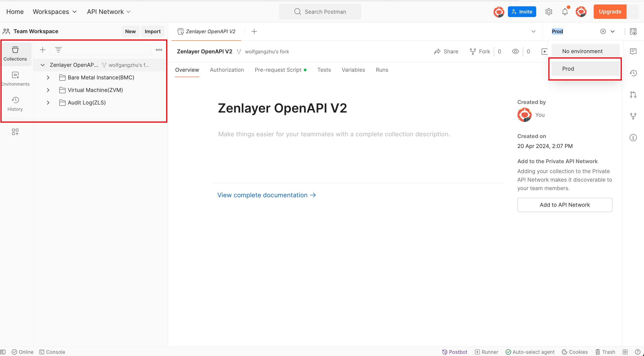The width and height of the screenshot is (644, 356).
Task: Expand the Virtual Machine(ZVM) folder
Action: (x=48, y=90)
